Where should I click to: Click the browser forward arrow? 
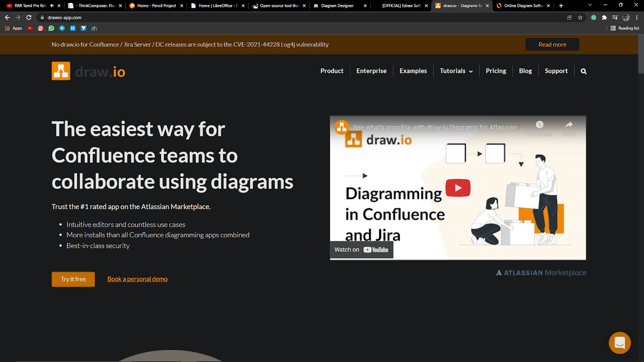coord(18,17)
